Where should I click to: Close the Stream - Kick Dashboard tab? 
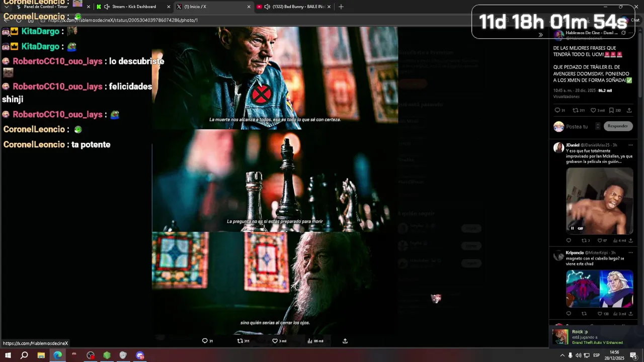click(168, 7)
